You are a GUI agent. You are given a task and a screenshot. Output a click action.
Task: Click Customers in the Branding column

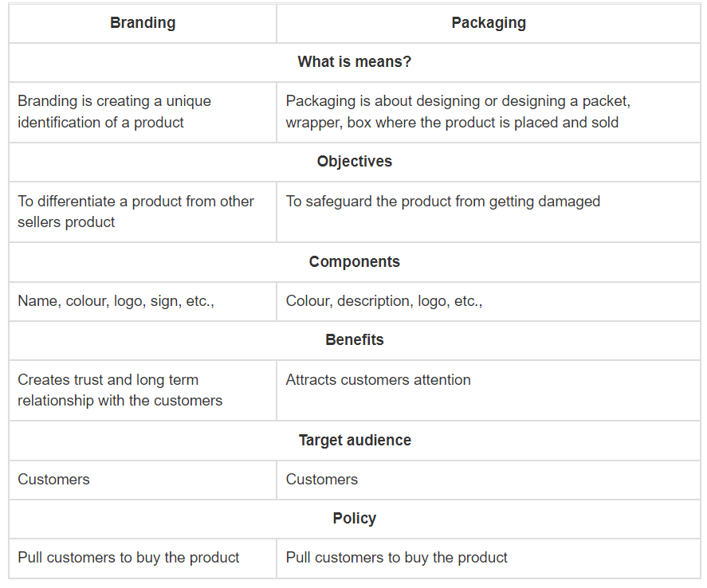pos(54,479)
